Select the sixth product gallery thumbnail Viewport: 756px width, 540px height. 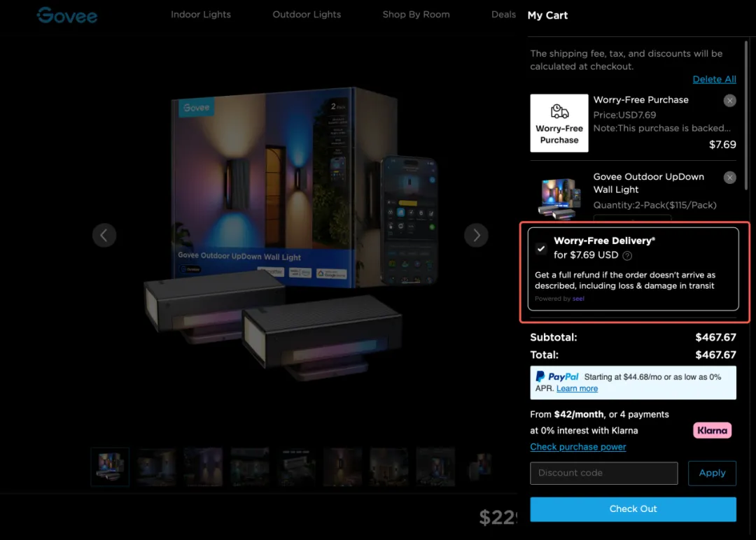tap(343, 467)
